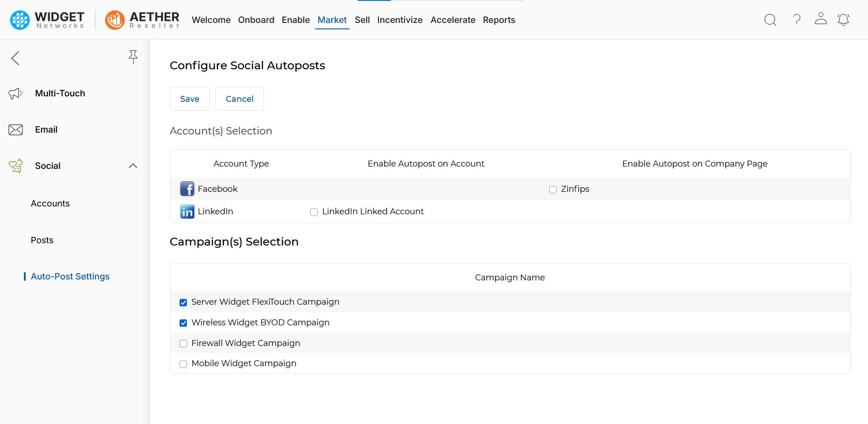Check the LinkedIn Linked Account checkbox
The image size is (868, 424).
(314, 212)
